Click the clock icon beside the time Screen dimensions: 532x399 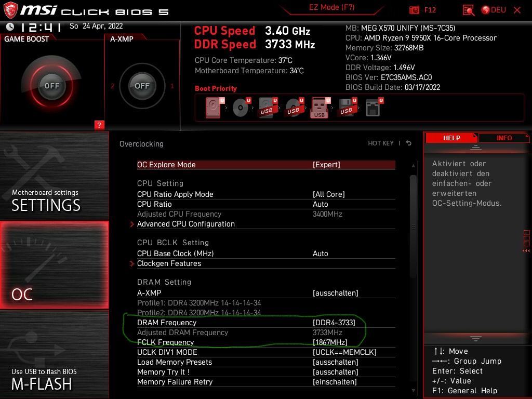pos(10,26)
